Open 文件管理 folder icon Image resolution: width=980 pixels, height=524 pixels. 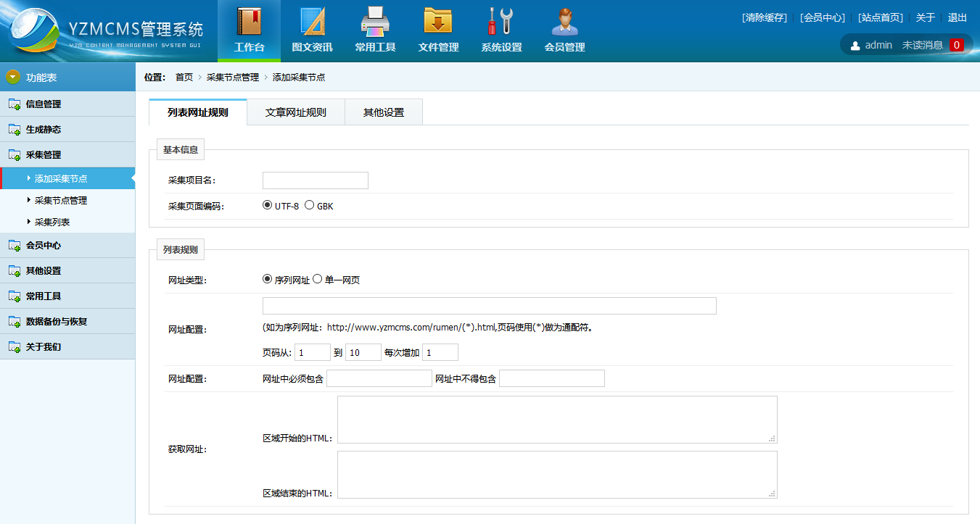click(x=438, y=22)
